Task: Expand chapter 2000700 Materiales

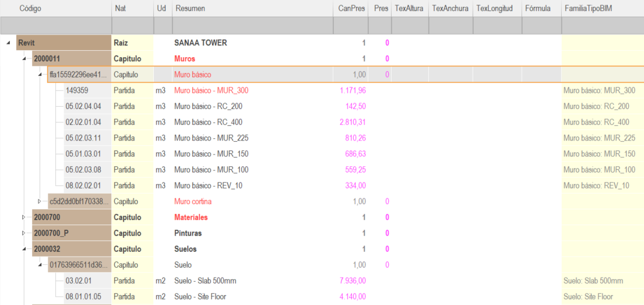Action: (24, 217)
